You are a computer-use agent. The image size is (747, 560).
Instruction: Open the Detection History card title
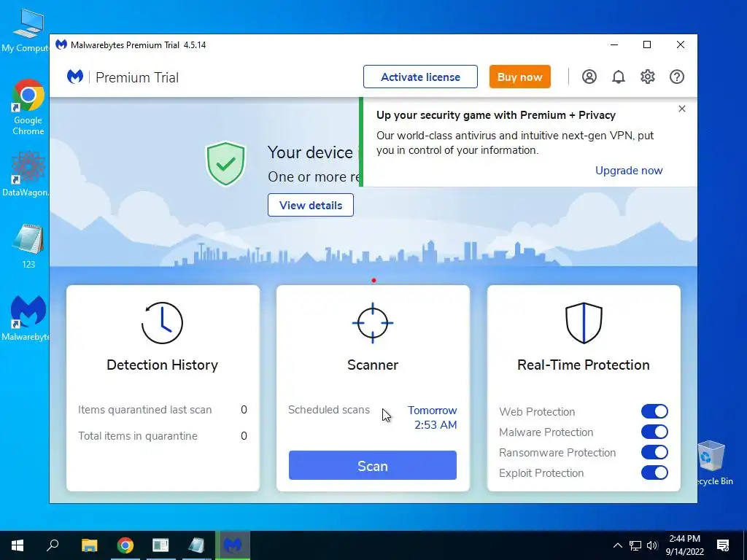pos(162,365)
